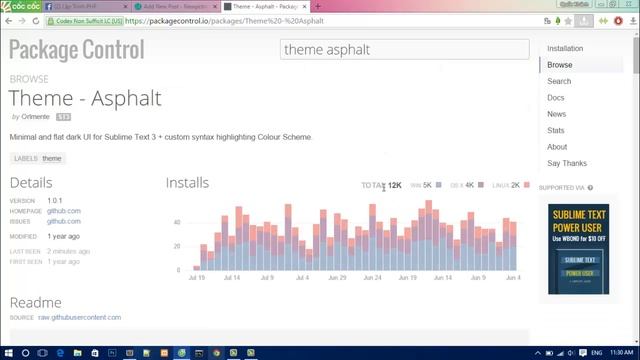Image resolution: width=640 pixels, height=360 pixels.
Task: Click the Linux installs legend swatch
Action: coord(527,185)
